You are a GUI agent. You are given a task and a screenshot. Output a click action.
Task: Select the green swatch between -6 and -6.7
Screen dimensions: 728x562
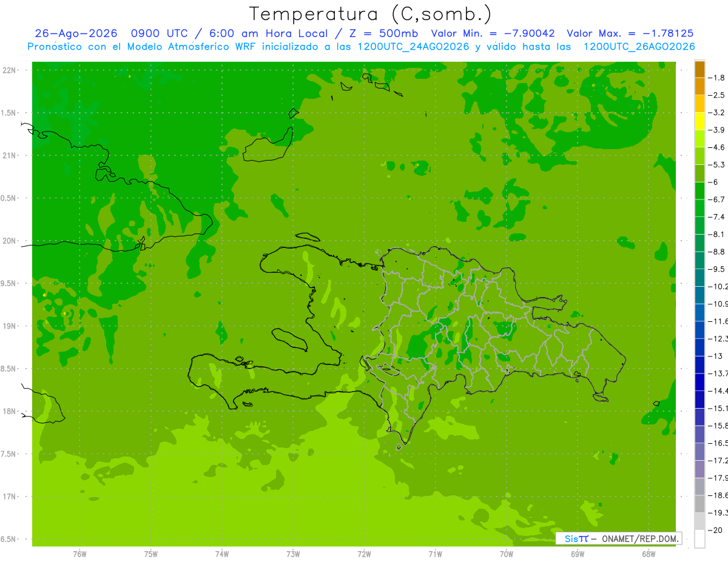[699, 191]
